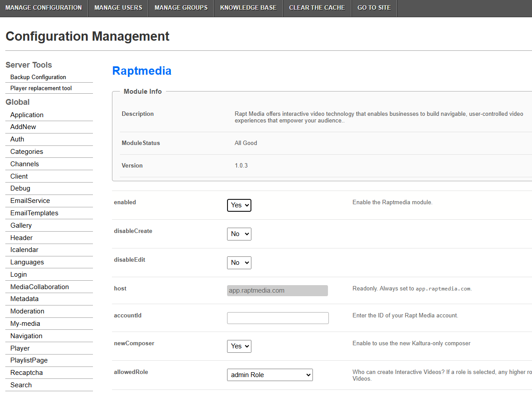Viewport: 532px width, 393px height.
Task: Go to Manage Users
Action: (x=118, y=8)
